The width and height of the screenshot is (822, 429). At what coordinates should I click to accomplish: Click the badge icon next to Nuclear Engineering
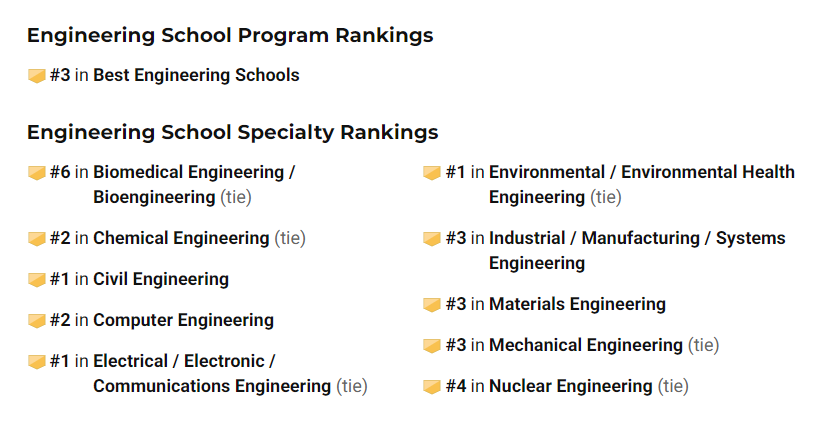click(x=432, y=387)
